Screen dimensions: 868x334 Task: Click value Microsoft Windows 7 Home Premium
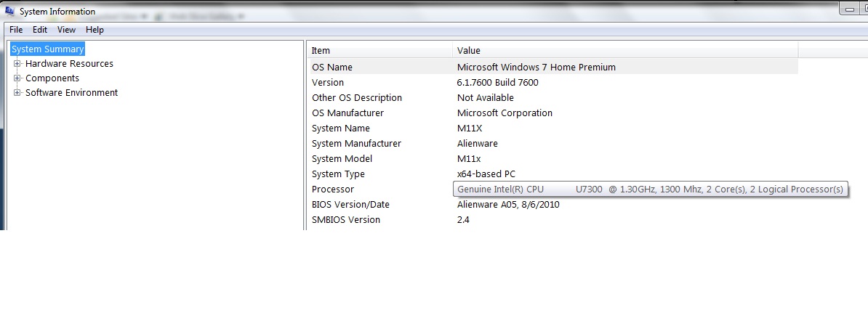tap(536, 67)
